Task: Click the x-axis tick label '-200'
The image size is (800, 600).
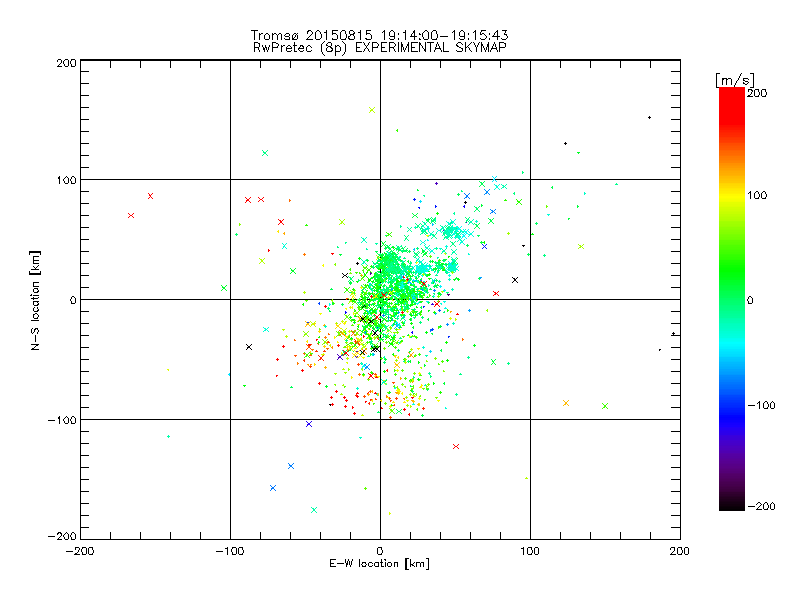Action: (80, 551)
